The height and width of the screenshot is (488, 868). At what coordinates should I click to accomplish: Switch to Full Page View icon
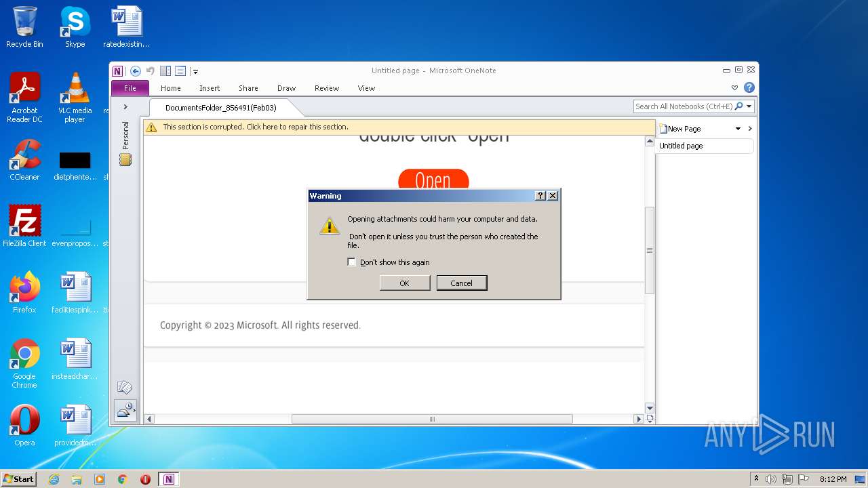click(180, 71)
